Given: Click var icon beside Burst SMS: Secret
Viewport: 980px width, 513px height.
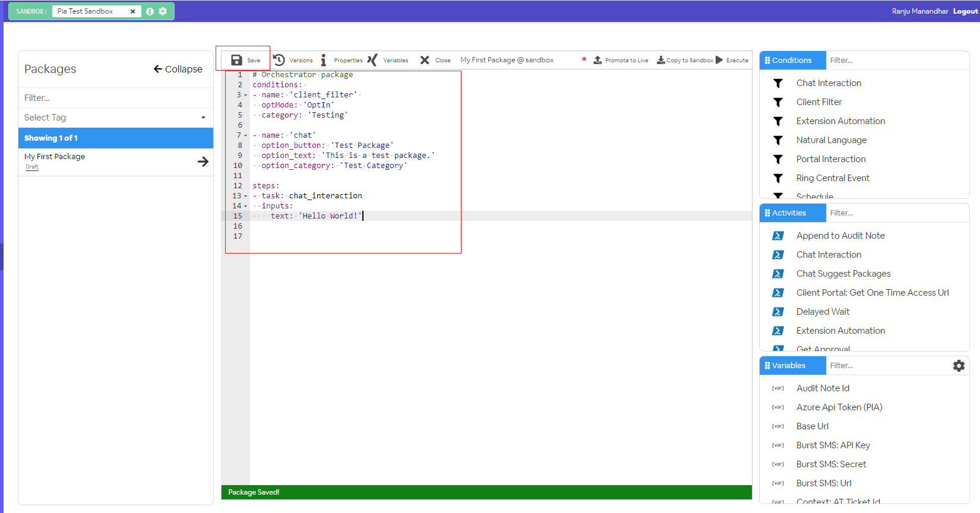Looking at the screenshot, I should (777, 464).
